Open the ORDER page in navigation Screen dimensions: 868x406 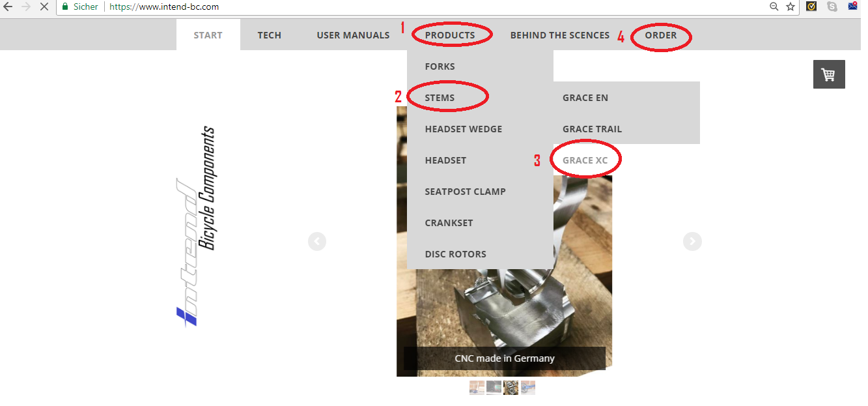660,35
